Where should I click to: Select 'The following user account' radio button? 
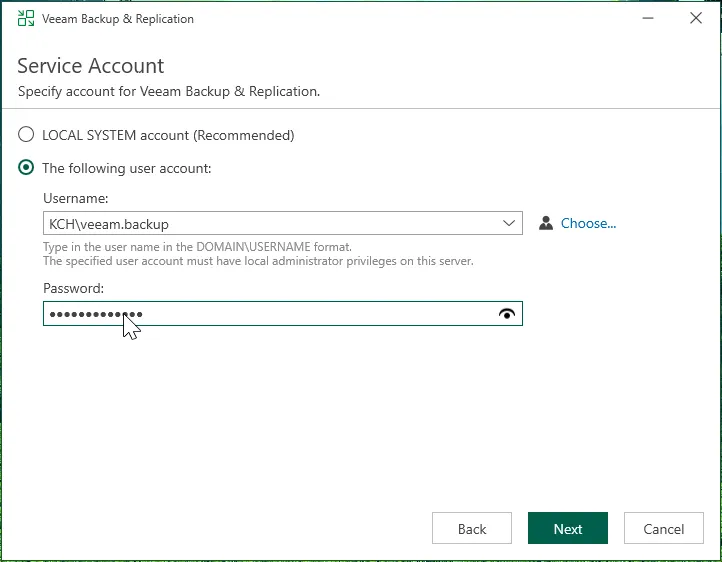tap(26, 168)
